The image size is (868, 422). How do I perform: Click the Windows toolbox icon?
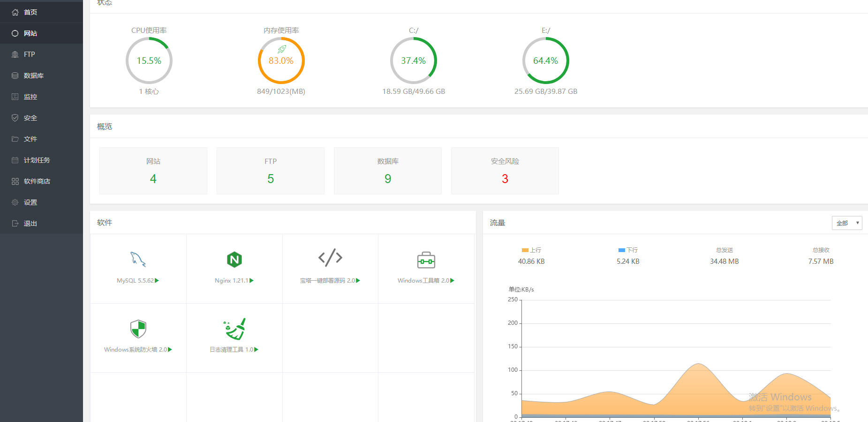click(x=426, y=260)
